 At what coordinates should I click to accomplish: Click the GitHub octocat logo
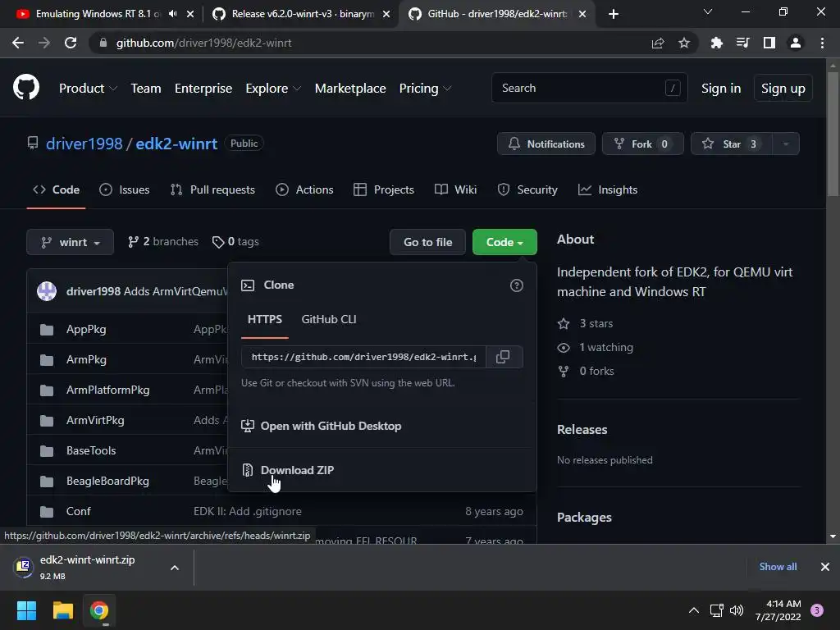tap(26, 88)
